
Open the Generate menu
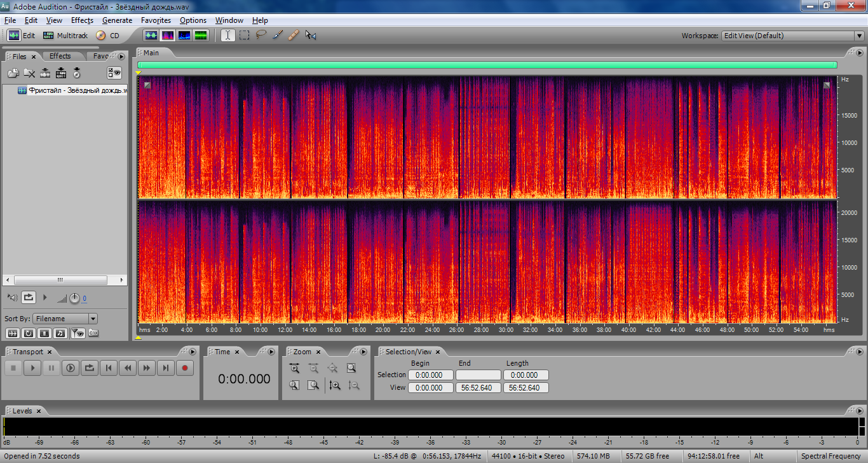click(117, 20)
